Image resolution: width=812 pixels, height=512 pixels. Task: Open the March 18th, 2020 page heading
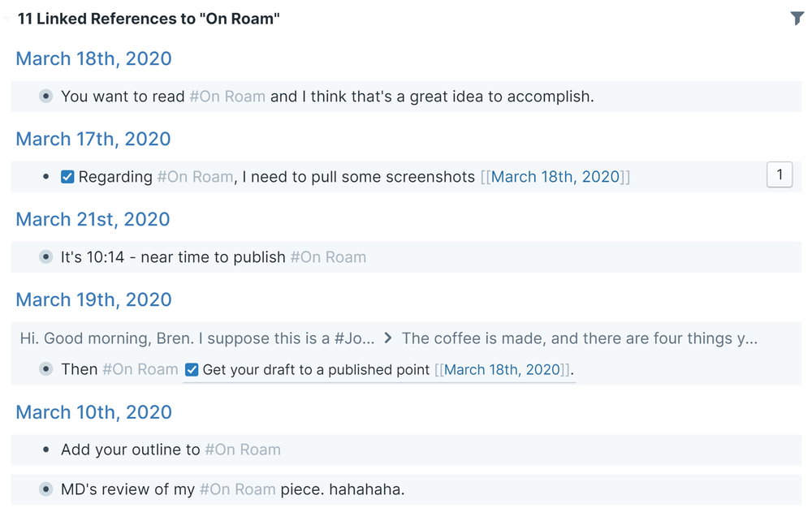pos(93,58)
